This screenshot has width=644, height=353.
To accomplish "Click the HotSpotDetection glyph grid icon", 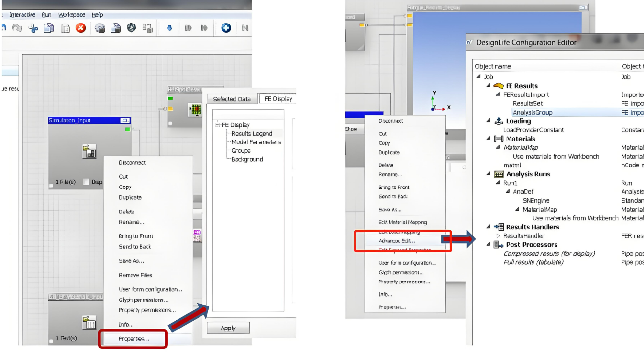I will pyautogui.click(x=195, y=110).
